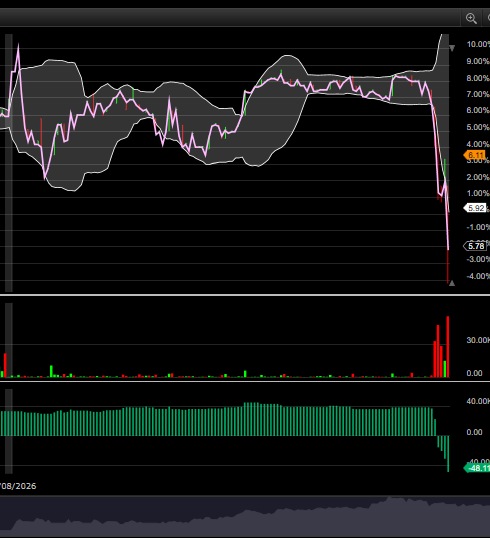Image resolution: width=490 pixels, height=538 pixels.
Task: Click the chart navigator overview strip at bottom
Action: coord(245,516)
